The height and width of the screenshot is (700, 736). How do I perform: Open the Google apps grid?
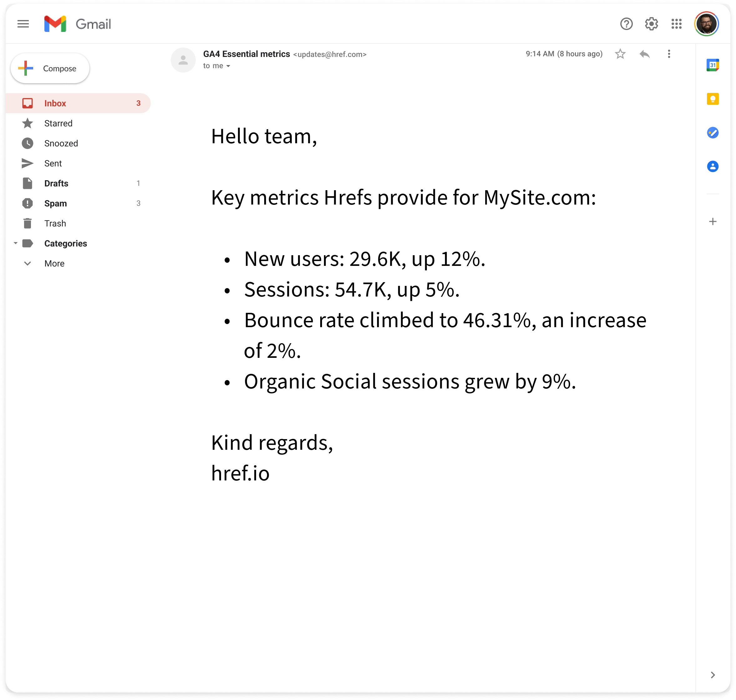click(x=676, y=24)
